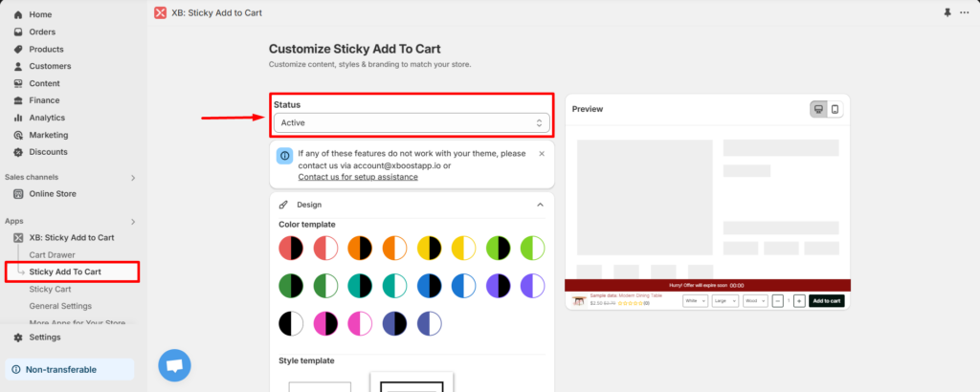Switch preview to desktop view

click(x=819, y=109)
